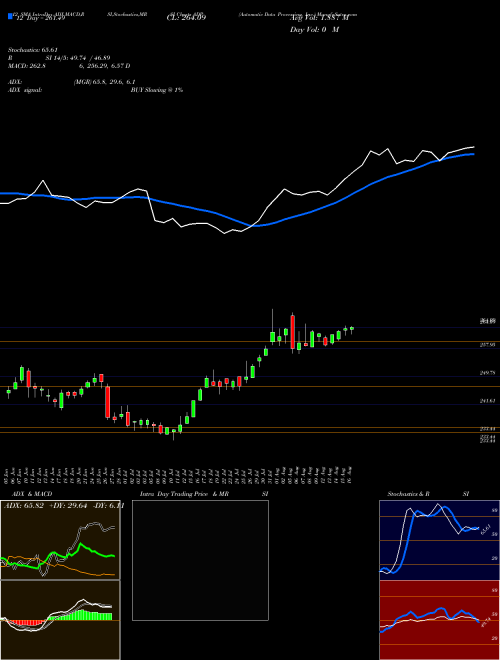Click inside the empty intraday price panel
Screen dimensions: 500x660
[200, 560]
